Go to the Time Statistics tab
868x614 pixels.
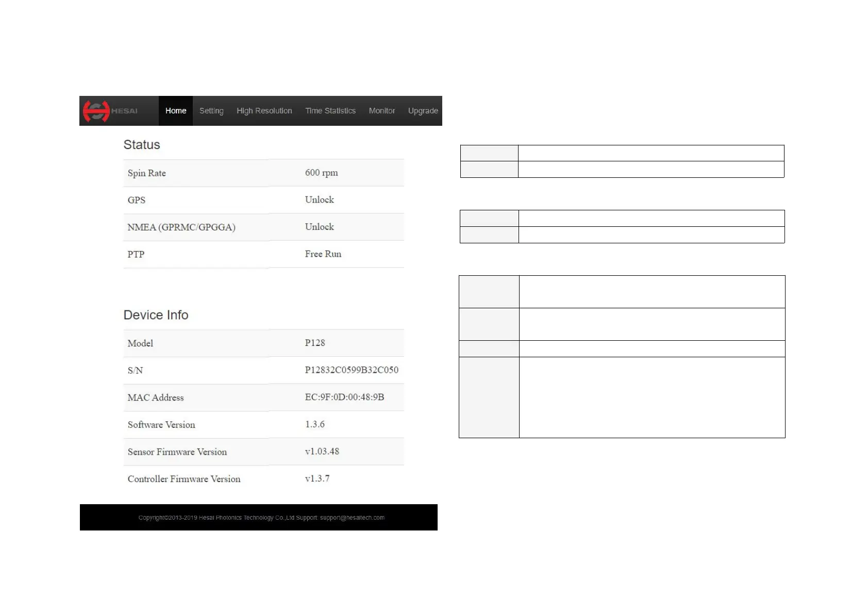(x=330, y=111)
